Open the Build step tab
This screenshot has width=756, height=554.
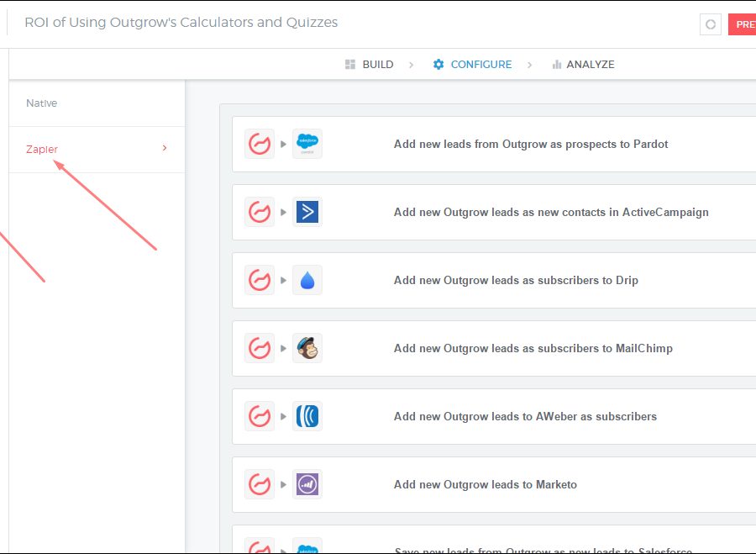369,65
